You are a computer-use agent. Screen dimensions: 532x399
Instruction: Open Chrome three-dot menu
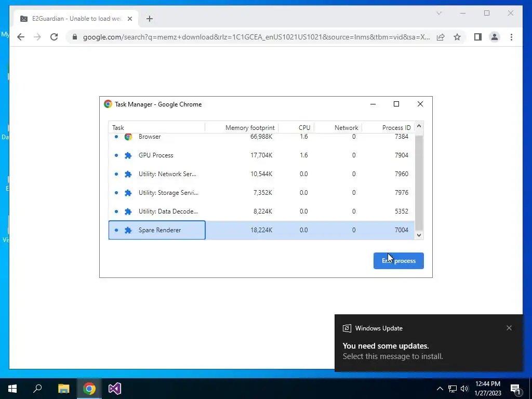coord(511,37)
